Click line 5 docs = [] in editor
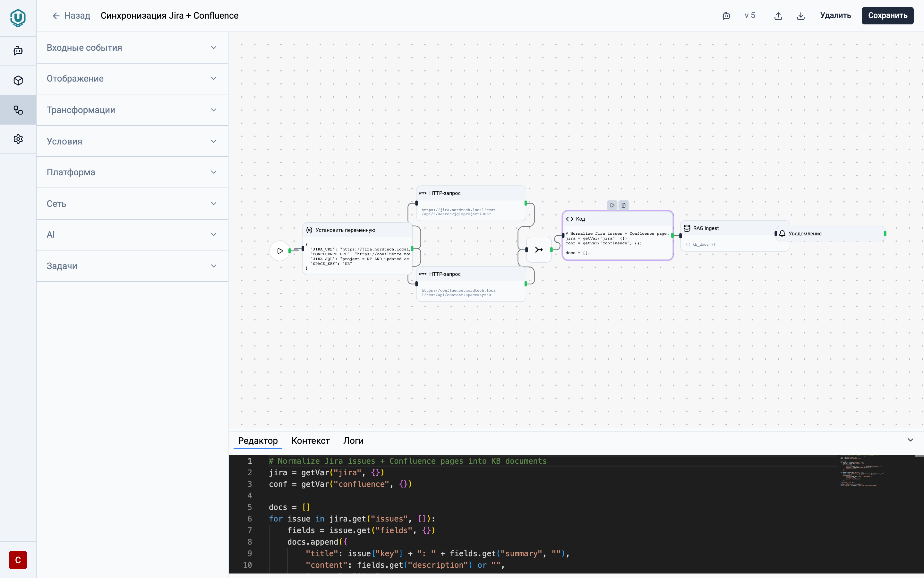This screenshot has height=578, width=924. click(x=289, y=507)
